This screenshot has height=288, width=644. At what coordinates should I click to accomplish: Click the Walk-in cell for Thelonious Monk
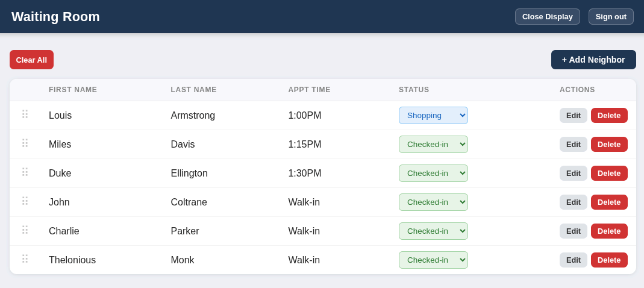click(x=304, y=260)
